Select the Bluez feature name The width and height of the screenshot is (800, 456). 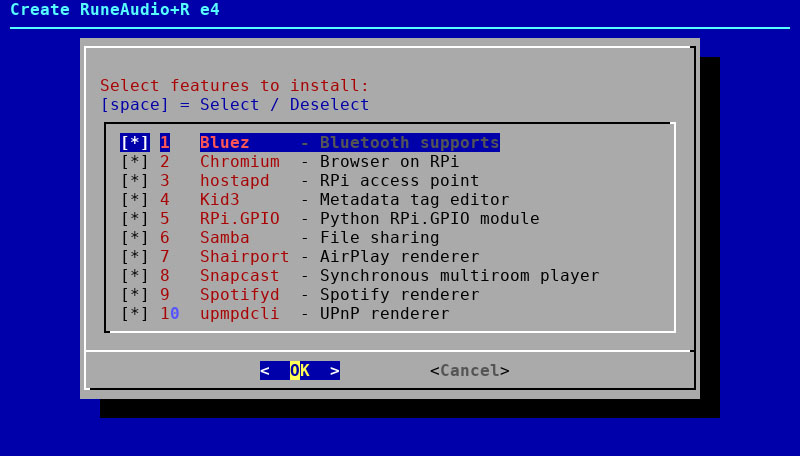[x=224, y=142]
